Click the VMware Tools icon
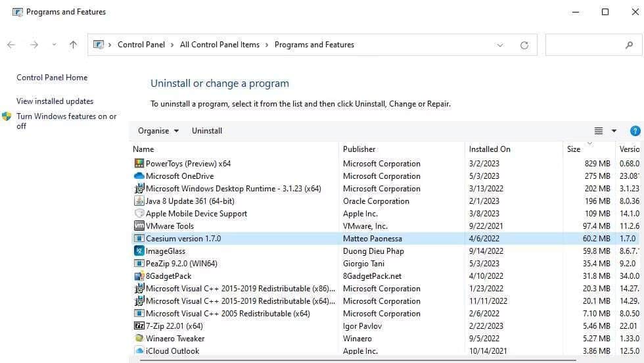 point(139,226)
